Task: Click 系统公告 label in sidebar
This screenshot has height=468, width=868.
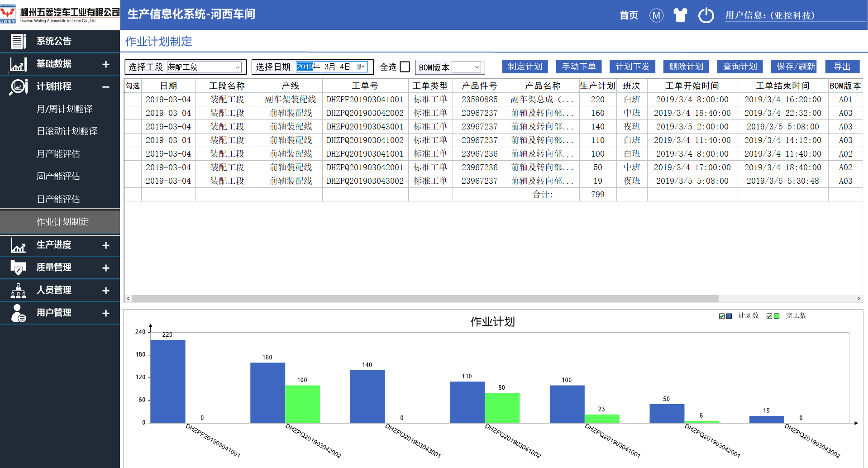Action: [x=54, y=41]
